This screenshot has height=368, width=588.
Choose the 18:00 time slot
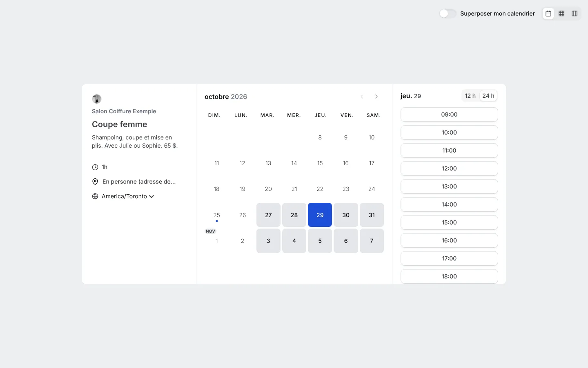[449, 276]
